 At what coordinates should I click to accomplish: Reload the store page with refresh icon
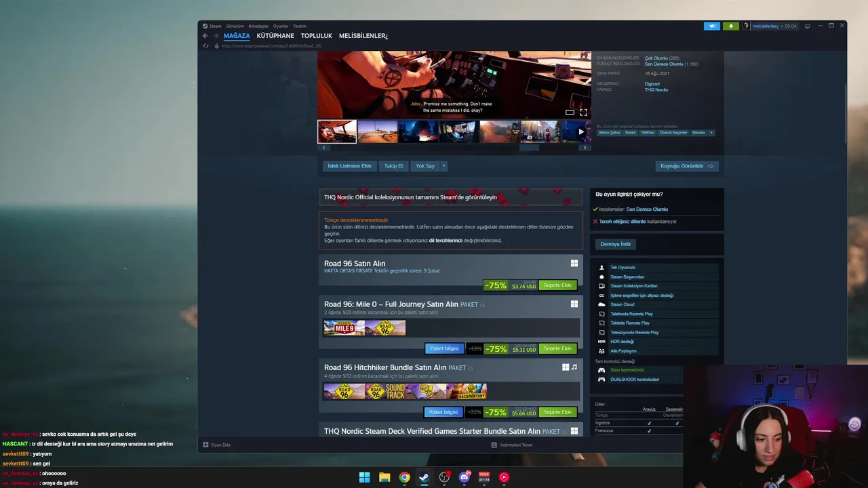tap(205, 46)
